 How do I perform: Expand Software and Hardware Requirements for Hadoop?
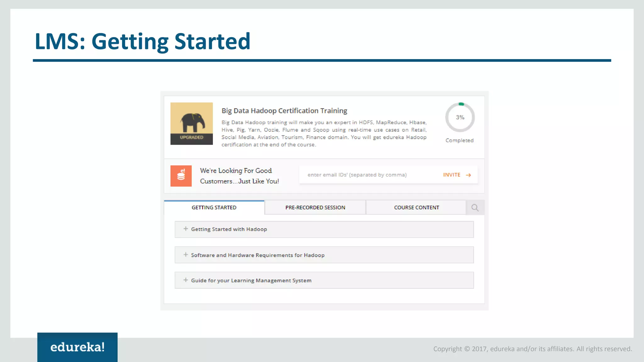(x=258, y=255)
